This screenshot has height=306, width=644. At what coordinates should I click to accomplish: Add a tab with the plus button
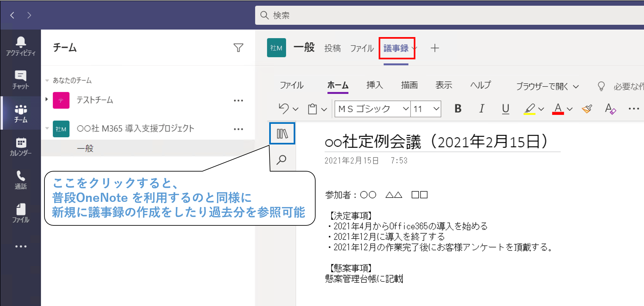[x=435, y=48]
